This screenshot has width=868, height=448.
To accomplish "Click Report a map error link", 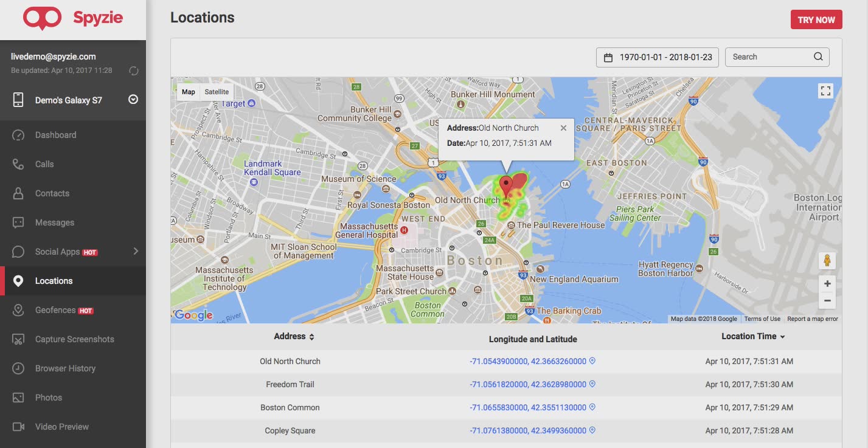I will point(813,319).
